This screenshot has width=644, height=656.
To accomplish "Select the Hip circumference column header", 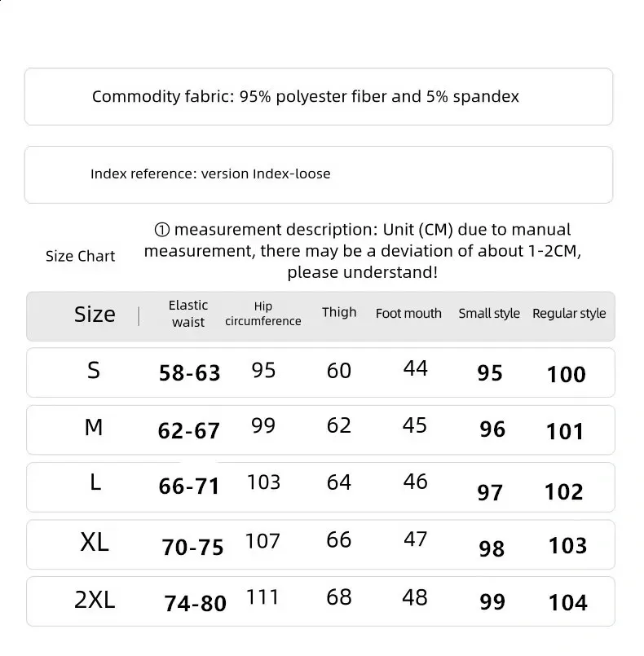I will (262, 314).
